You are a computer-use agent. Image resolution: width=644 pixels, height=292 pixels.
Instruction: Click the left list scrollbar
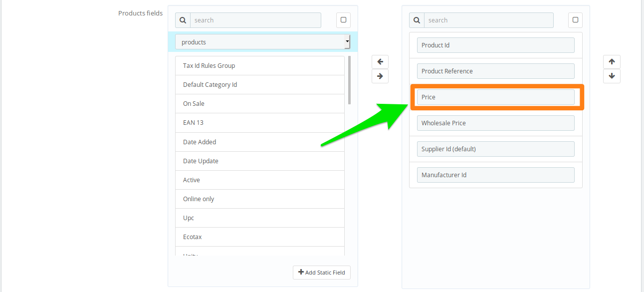[349, 80]
